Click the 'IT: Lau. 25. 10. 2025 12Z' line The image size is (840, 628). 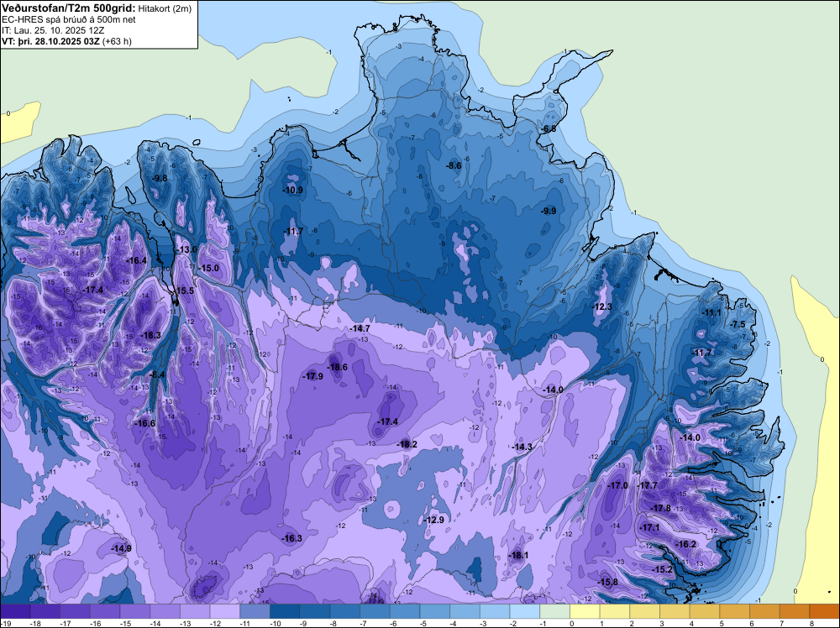[x=53, y=30]
